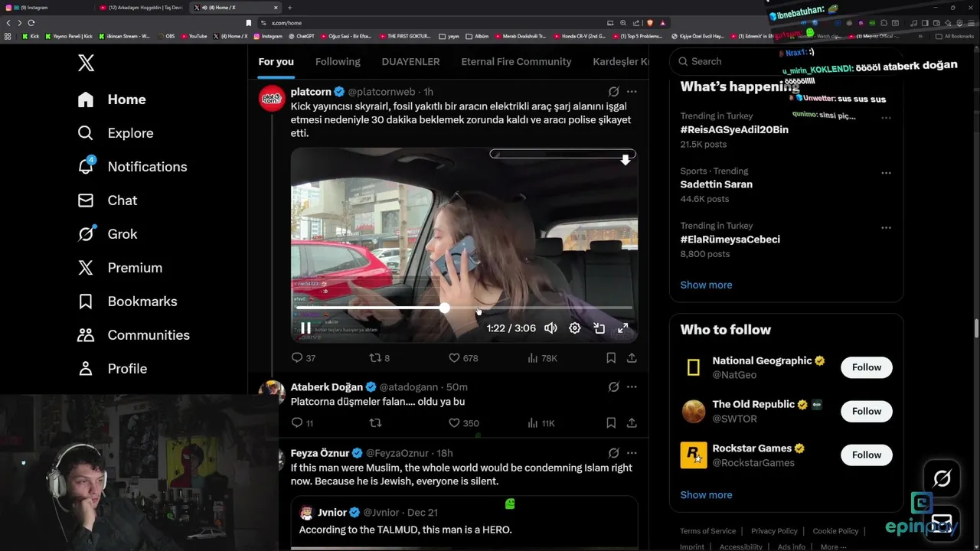980x551 pixels.
Task: Share the platcorn post
Action: click(632, 357)
